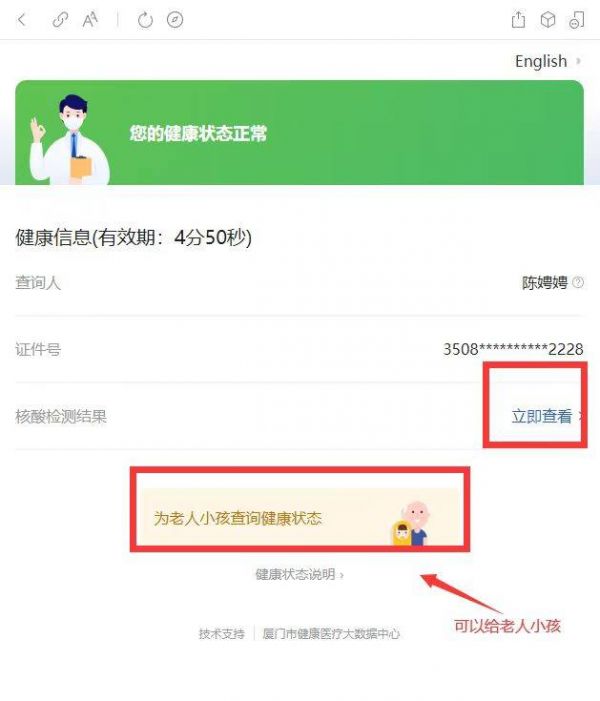Reload the page with refresh icon
The height and width of the screenshot is (701, 600).
click(145, 20)
